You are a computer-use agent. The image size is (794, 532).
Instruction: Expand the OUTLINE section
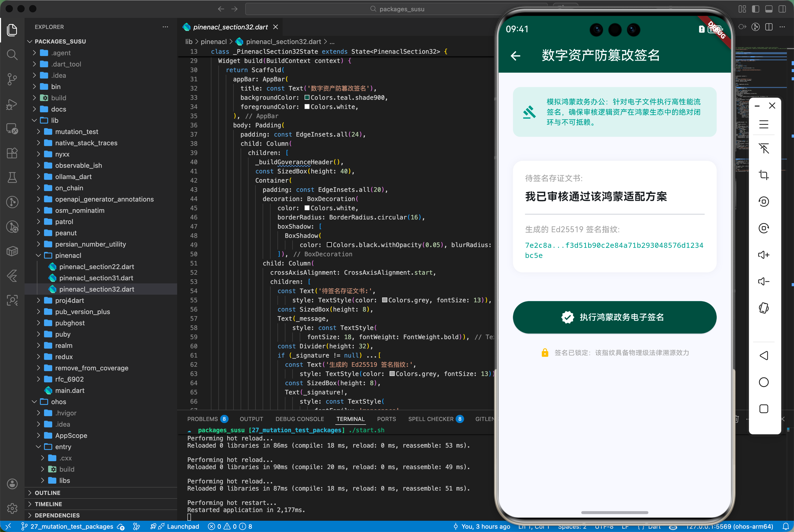pyautogui.click(x=48, y=493)
